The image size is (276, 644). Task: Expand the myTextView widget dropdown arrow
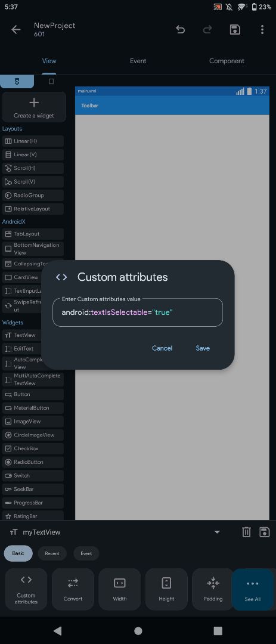(x=217, y=532)
